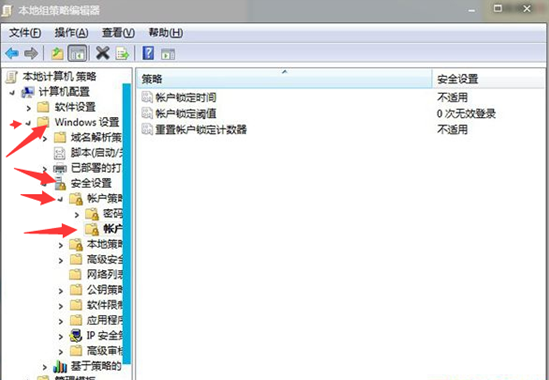This screenshot has width=549, height=380.
Task: Expand the 基于策略的 QoS node arrow
Action: point(45,367)
